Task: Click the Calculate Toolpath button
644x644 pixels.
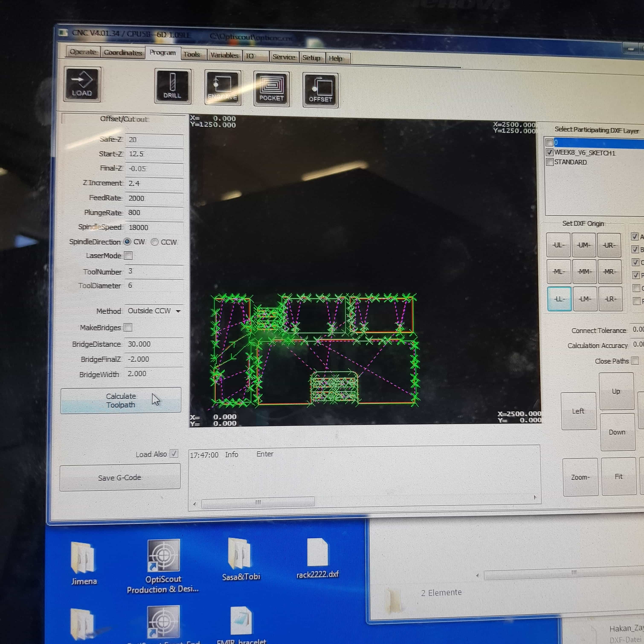Action: pyautogui.click(x=121, y=400)
